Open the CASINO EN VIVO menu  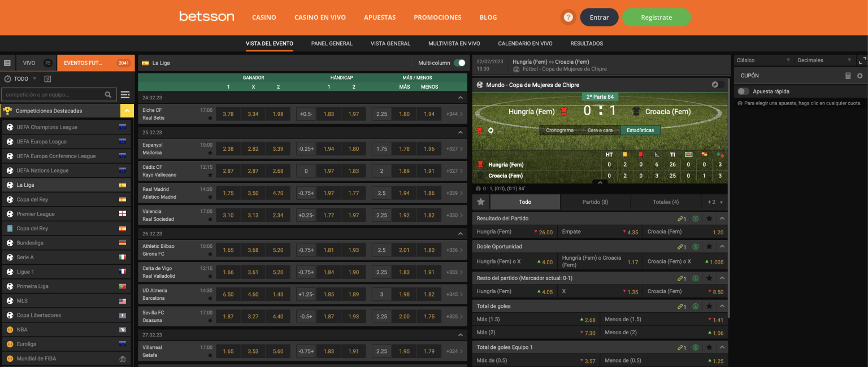(320, 18)
